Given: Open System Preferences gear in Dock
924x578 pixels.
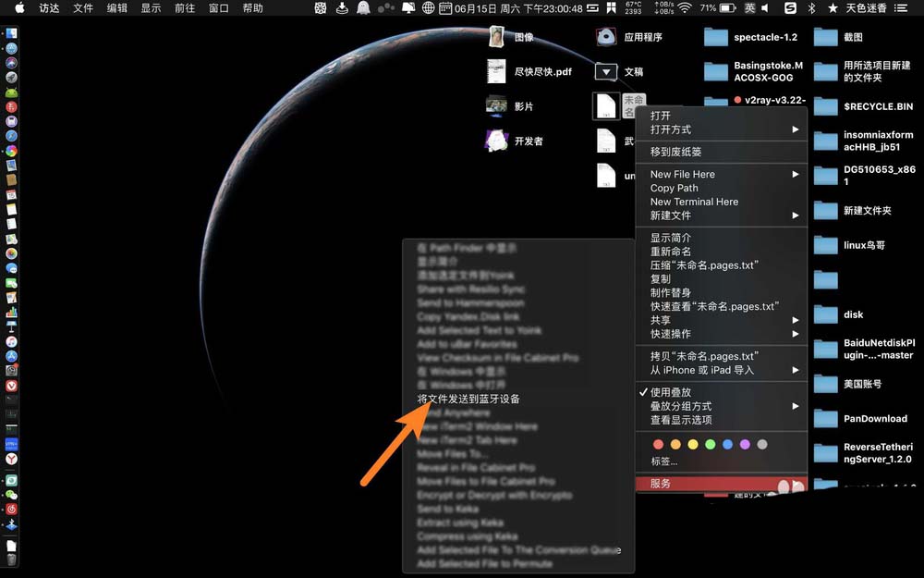Looking at the screenshot, I should click(x=11, y=371).
